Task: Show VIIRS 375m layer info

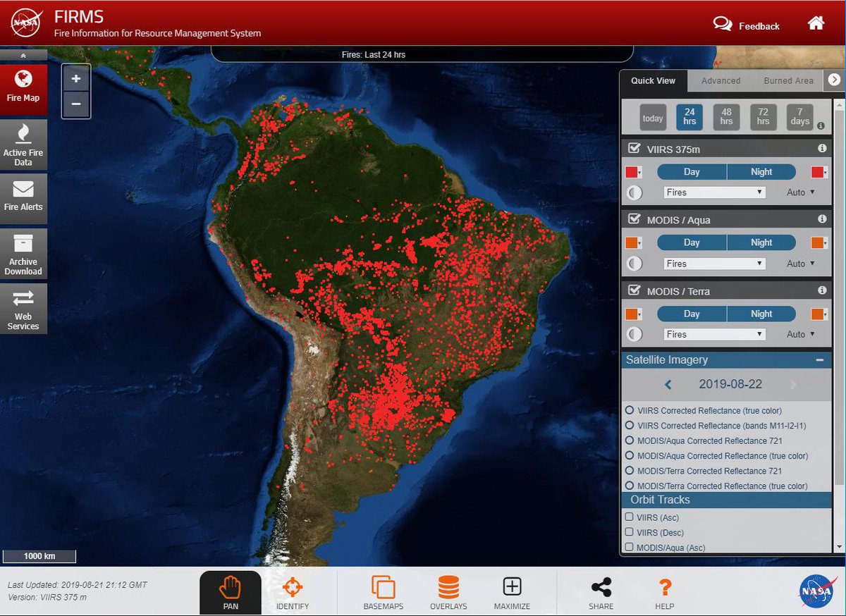Action: (822, 149)
